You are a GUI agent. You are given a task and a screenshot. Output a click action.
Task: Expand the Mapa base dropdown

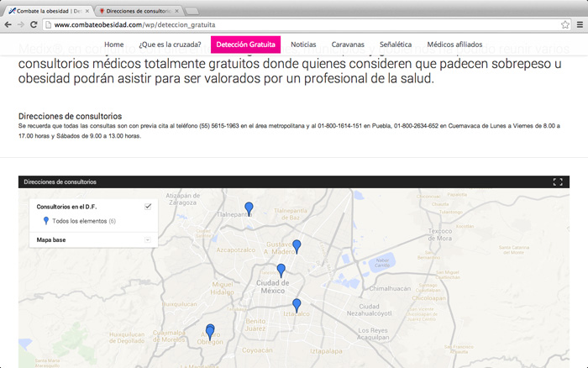[x=148, y=240]
